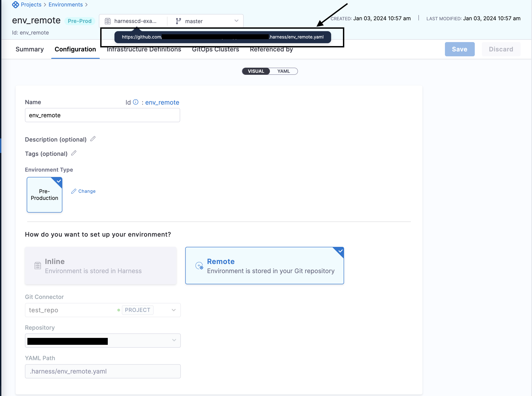Image resolution: width=532 pixels, height=396 pixels.
Task: Select the Pre-Production environment type card
Action: (44, 195)
